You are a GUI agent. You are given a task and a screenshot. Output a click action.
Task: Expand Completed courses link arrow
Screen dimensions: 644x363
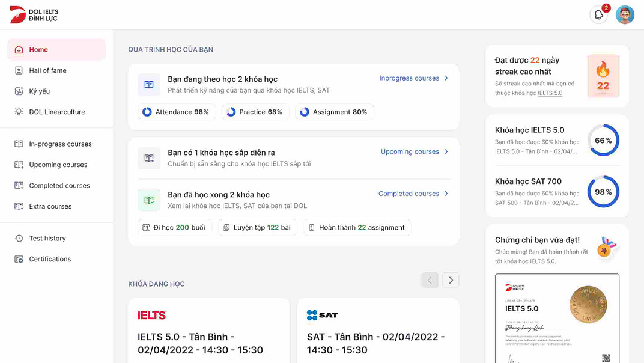(446, 194)
